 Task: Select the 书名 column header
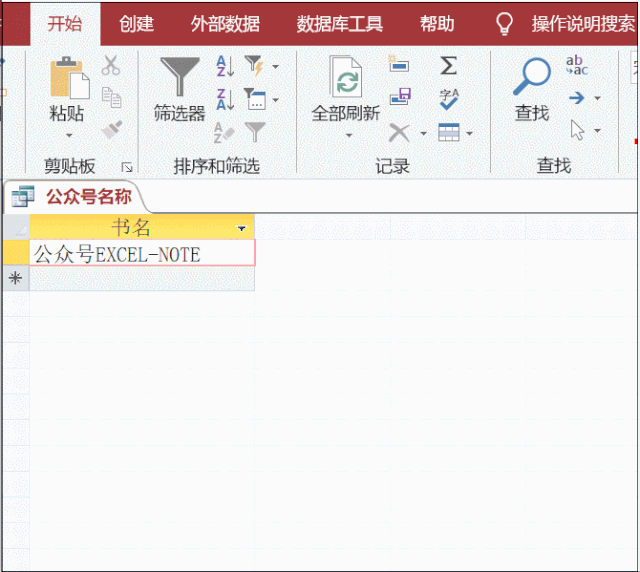[x=142, y=227]
